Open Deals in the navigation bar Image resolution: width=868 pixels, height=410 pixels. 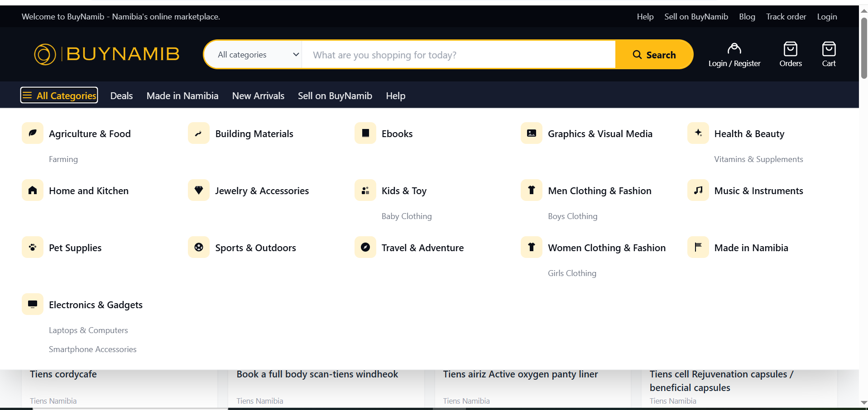(121, 95)
